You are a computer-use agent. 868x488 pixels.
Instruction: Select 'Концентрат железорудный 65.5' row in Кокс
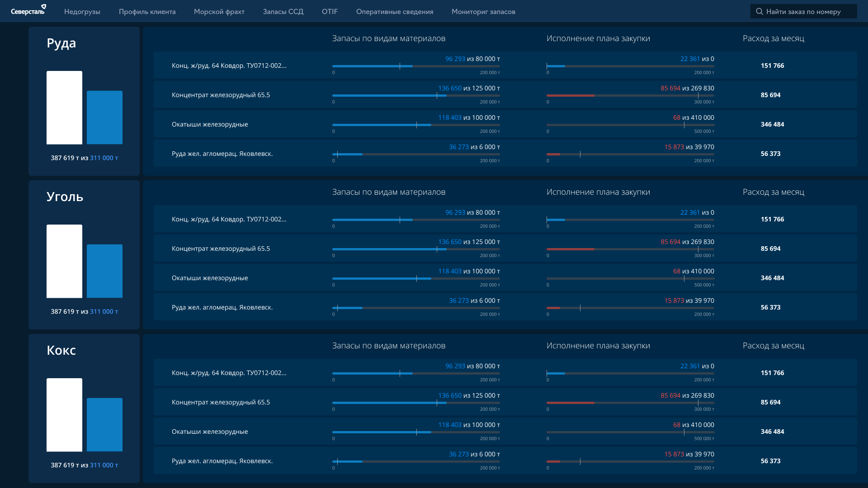tap(505, 402)
